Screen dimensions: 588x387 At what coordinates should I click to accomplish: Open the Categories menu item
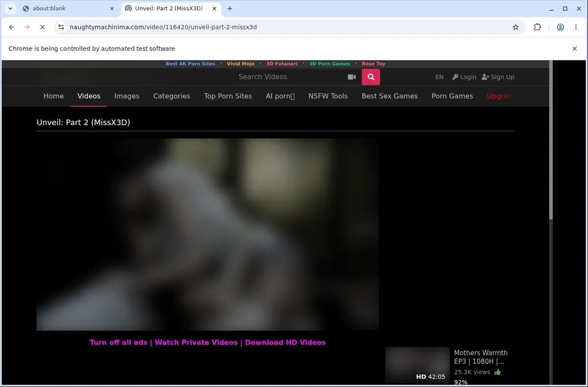(171, 96)
